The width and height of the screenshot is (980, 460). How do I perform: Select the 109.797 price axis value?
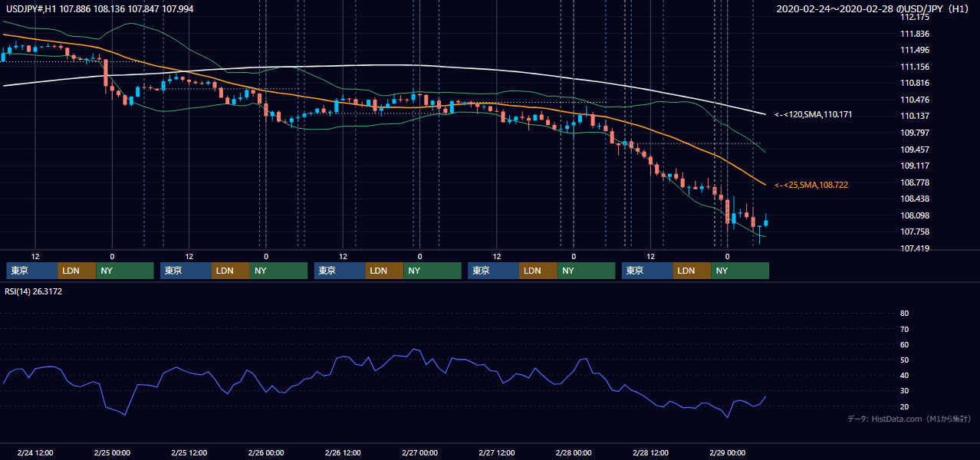[914, 133]
